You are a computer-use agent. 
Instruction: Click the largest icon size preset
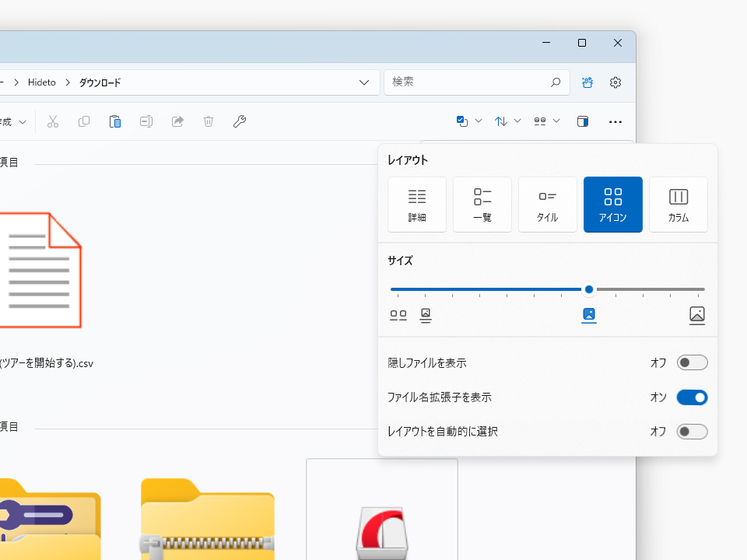[696, 315]
